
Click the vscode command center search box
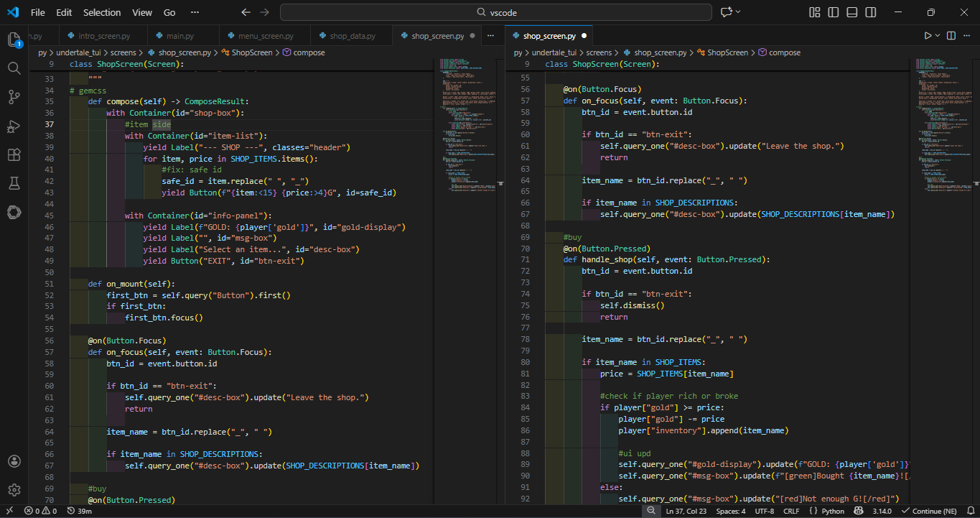(x=496, y=12)
